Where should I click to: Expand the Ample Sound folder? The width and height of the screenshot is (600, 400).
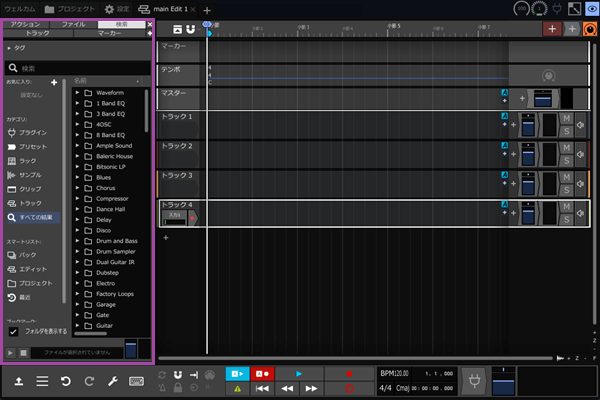[x=78, y=145]
